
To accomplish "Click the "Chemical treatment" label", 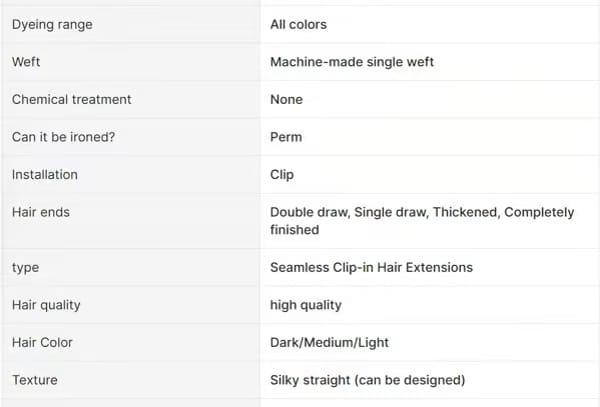I will click(72, 100).
